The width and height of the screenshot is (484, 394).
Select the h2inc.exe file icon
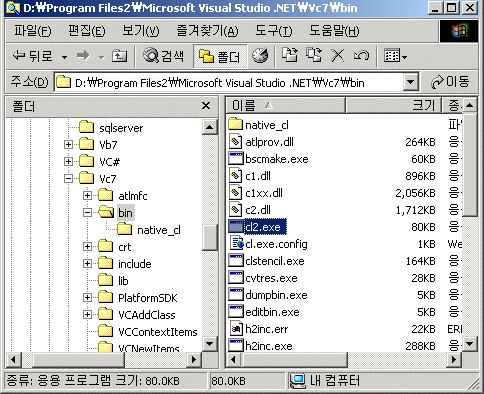236,345
